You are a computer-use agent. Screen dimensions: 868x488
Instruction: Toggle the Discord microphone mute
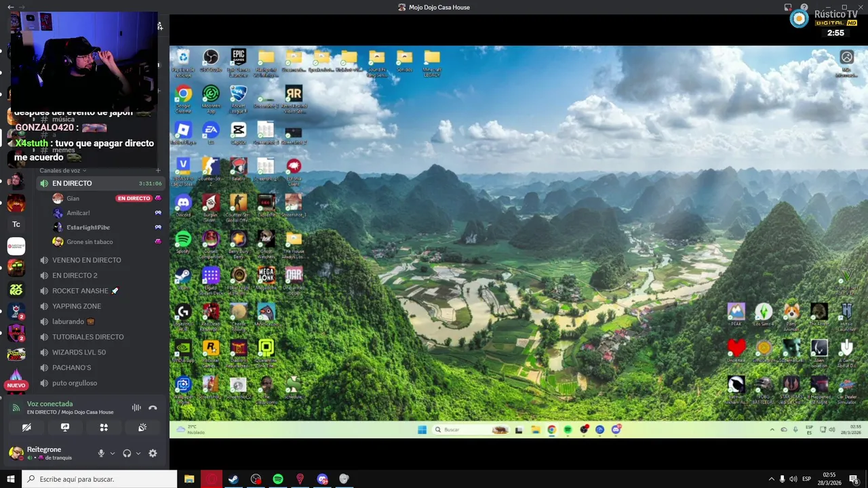tap(101, 453)
